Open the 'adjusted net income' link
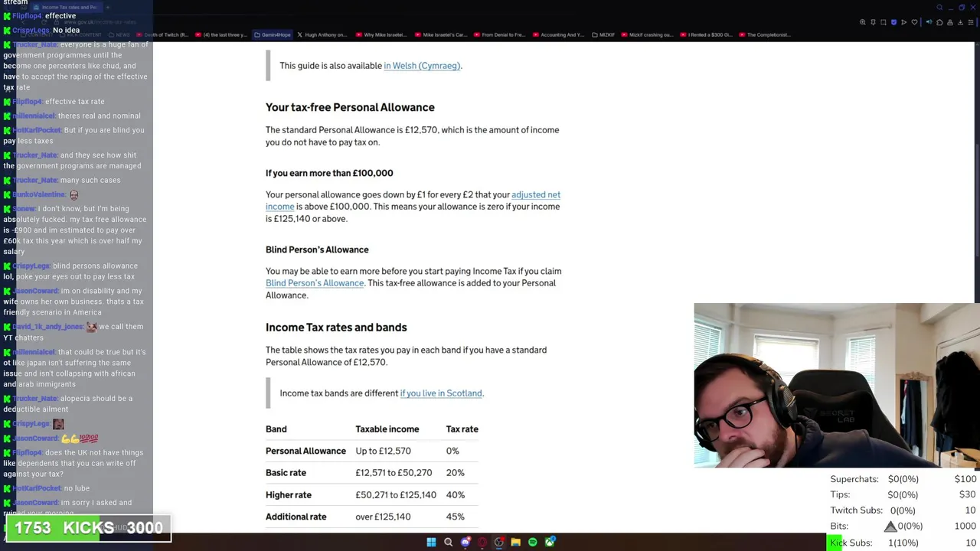 pos(536,194)
